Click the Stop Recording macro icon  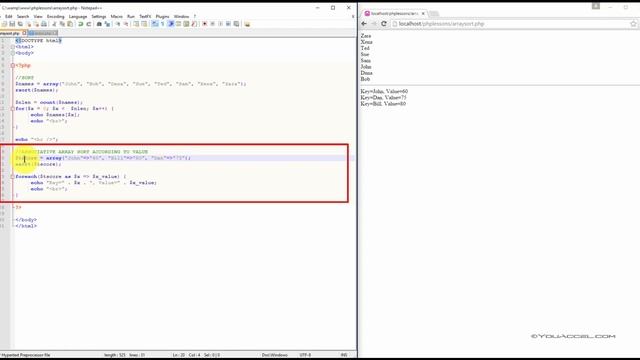213,24
